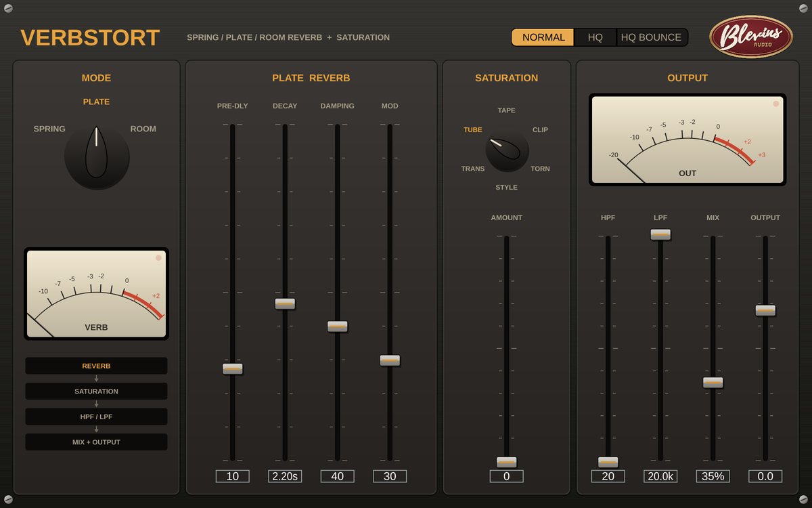This screenshot has height=508, width=812.
Task: Click the PRE-DLY value field 10
Action: coord(232,476)
